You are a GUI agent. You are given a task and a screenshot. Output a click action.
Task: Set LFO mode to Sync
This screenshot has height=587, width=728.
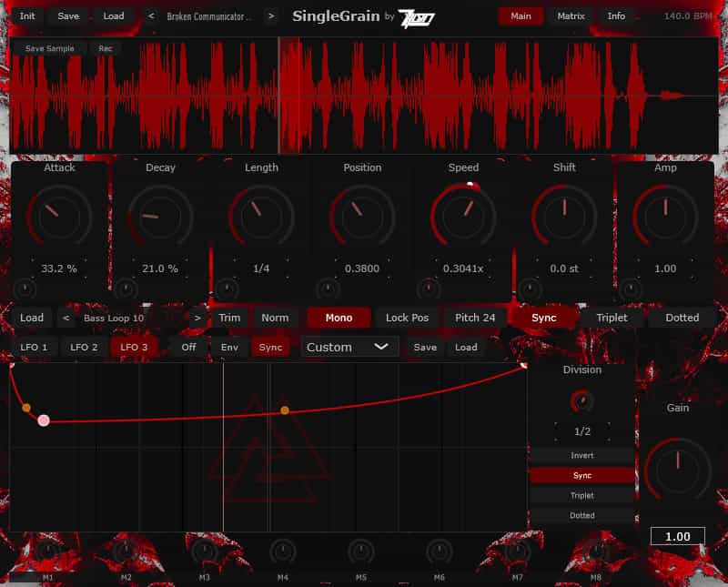[270, 348]
